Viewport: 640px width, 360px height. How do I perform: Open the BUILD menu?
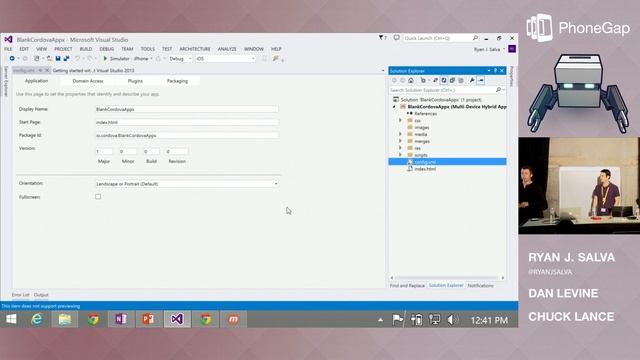point(86,49)
